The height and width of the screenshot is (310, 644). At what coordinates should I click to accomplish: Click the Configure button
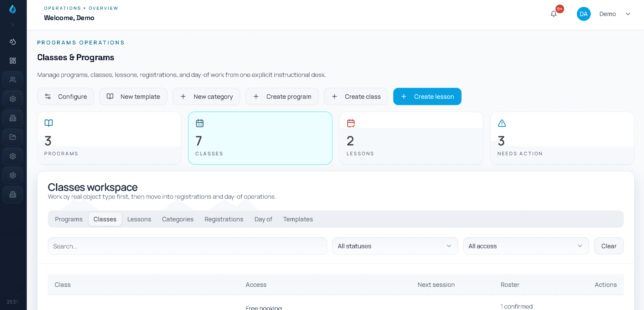coord(66,97)
